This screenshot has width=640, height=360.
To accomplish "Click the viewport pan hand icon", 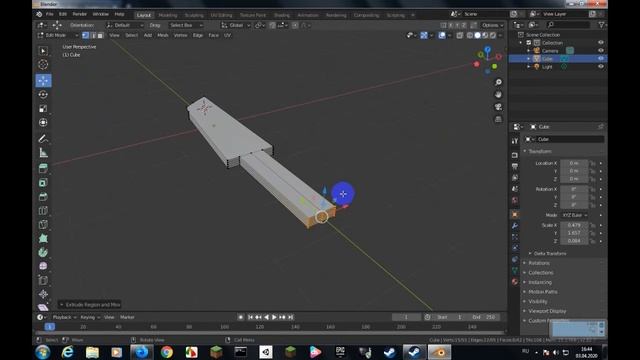I will 498,95.
